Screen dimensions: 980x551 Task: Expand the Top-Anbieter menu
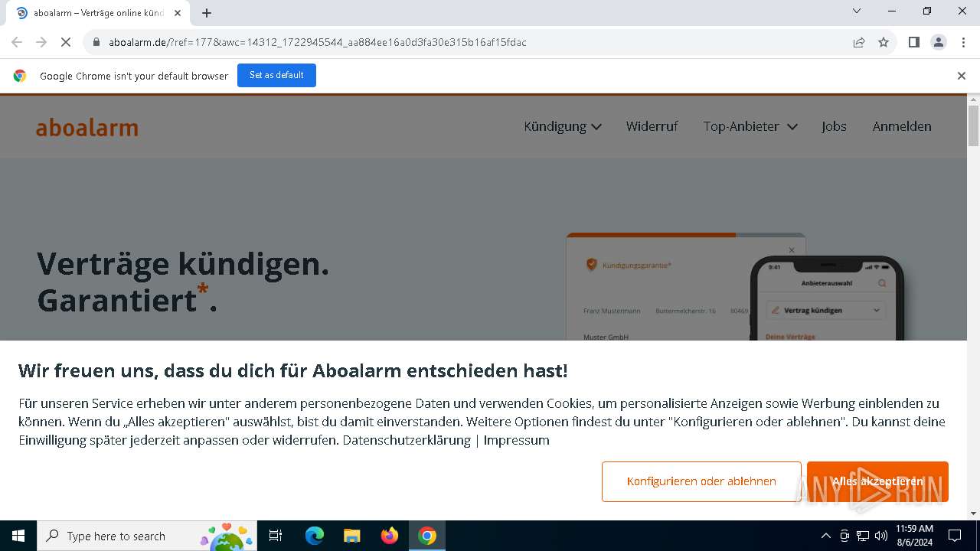tap(750, 126)
